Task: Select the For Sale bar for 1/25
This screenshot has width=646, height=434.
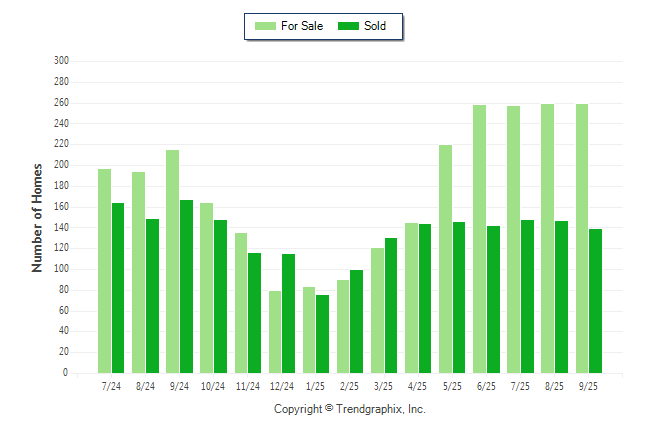Action: pyautogui.click(x=309, y=329)
